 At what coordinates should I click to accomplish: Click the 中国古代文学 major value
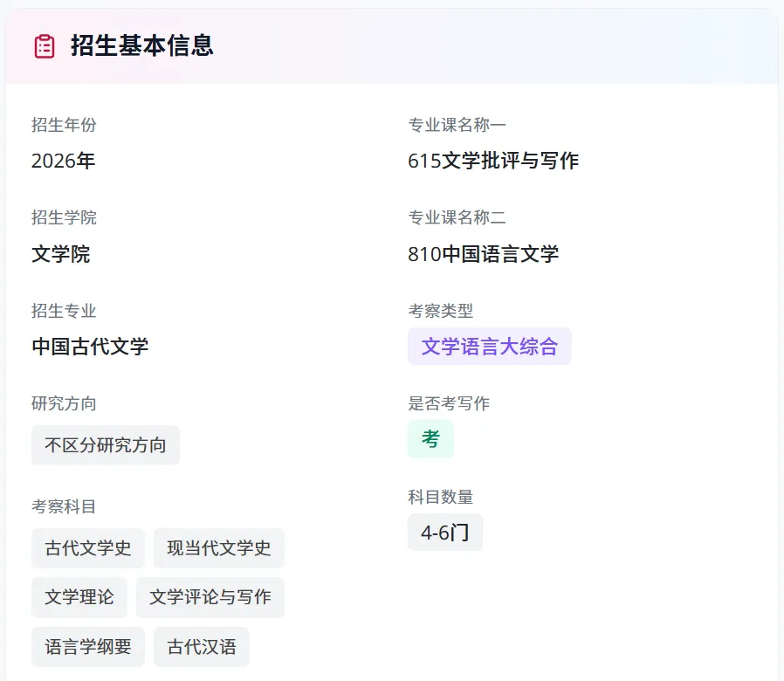point(90,346)
